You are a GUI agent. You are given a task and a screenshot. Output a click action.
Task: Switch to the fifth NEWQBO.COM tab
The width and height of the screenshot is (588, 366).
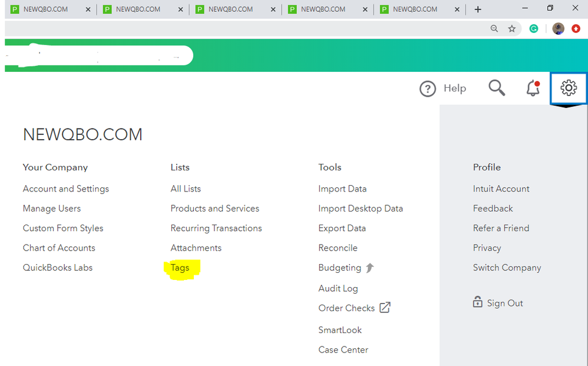pyautogui.click(x=415, y=9)
